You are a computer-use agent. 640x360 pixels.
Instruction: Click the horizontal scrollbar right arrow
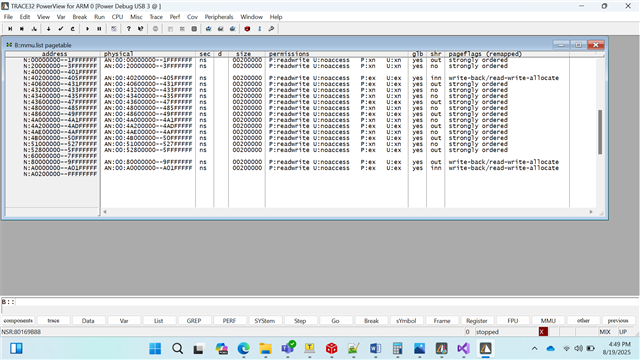[591, 212]
